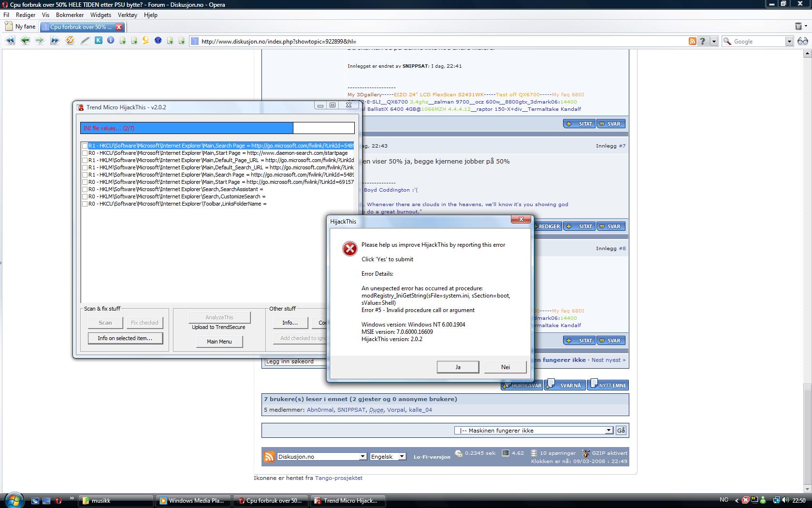This screenshot has height=508, width=812.
Task: Click SVAR NÅ reply button
Action: click(565, 385)
